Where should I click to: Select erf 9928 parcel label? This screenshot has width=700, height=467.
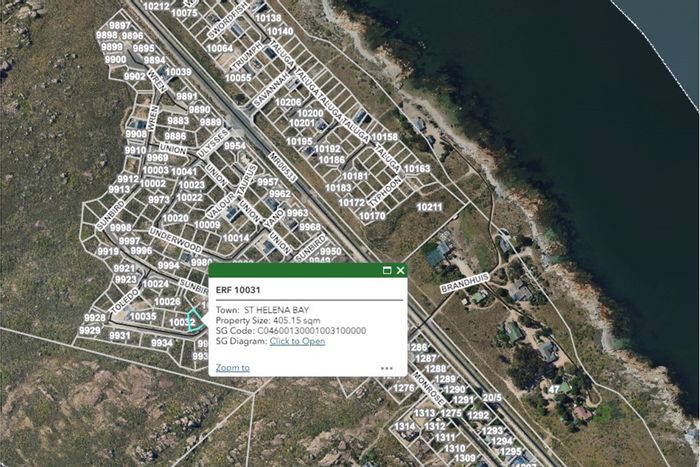(x=95, y=317)
